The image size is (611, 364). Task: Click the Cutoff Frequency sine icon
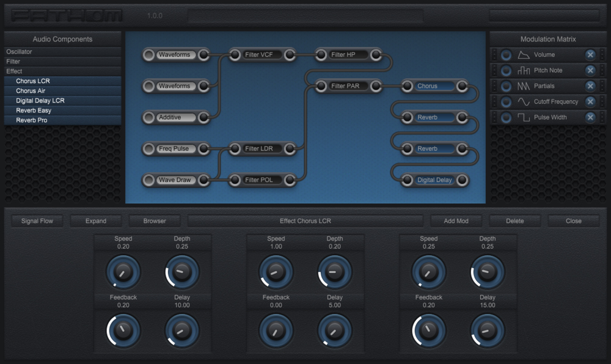point(524,102)
